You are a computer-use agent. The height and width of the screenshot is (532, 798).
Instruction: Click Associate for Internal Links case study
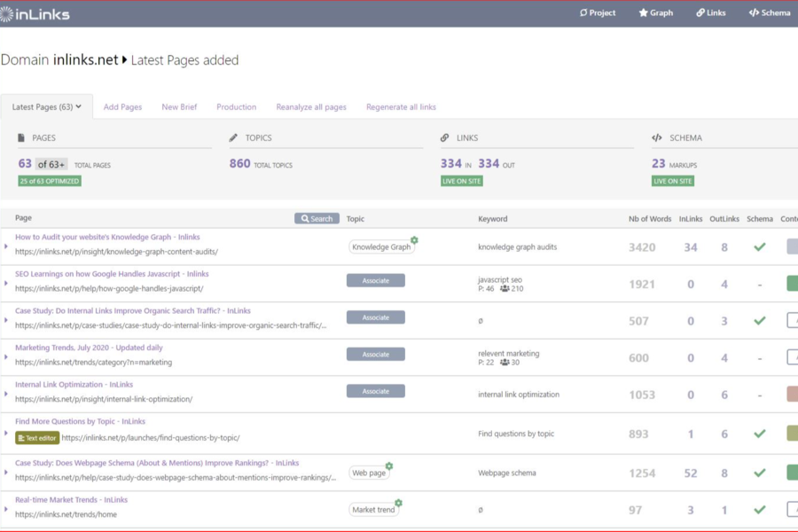(x=376, y=317)
